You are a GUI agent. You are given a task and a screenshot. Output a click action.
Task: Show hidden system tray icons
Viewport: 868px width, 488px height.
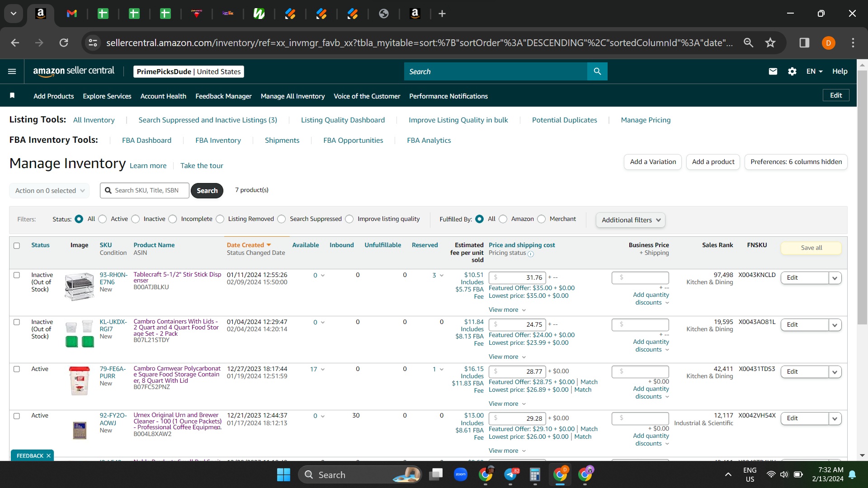coord(728,474)
